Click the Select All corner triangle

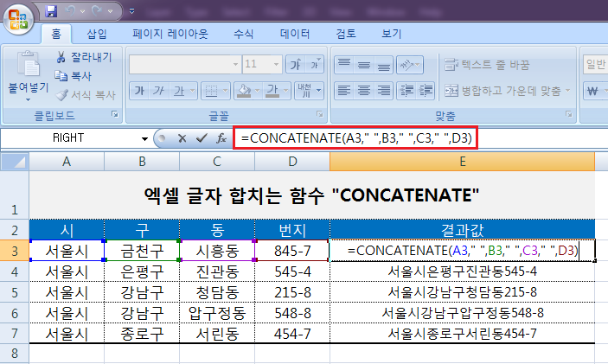15,162
